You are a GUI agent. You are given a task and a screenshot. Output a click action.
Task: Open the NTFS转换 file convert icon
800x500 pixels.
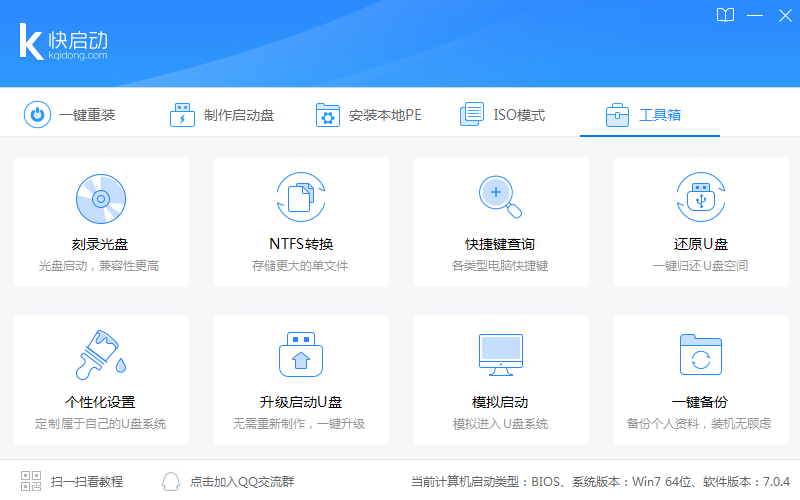click(301, 197)
